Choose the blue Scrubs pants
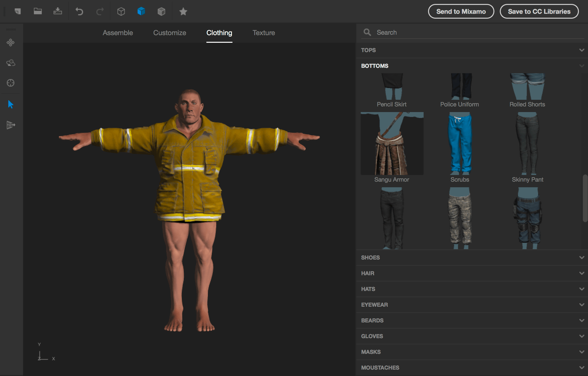 click(460, 144)
